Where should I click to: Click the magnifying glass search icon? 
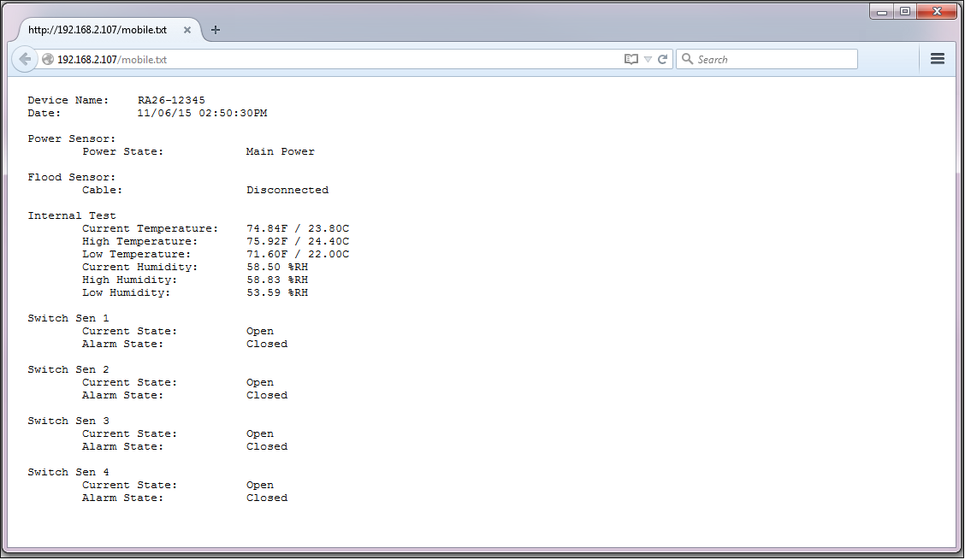(x=687, y=59)
